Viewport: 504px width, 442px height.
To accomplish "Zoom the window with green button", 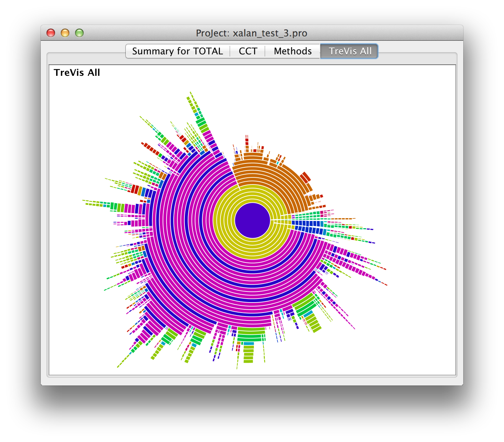I will pos(79,33).
